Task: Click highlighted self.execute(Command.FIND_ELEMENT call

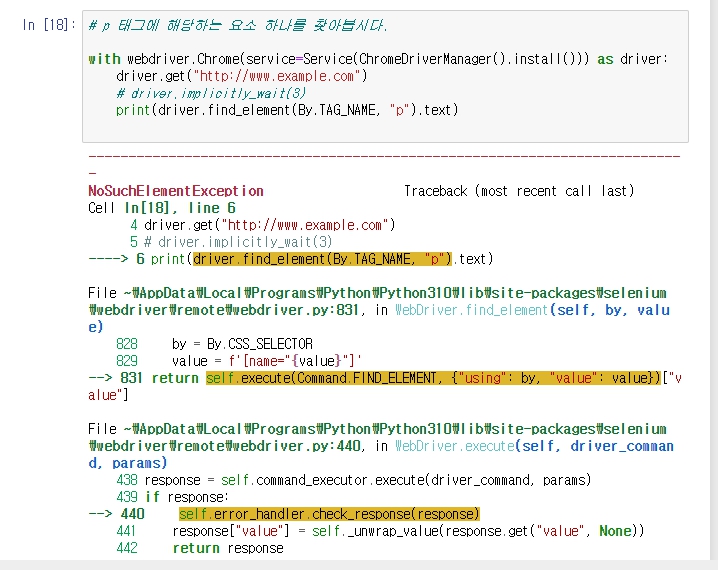Action: click(x=434, y=378)
